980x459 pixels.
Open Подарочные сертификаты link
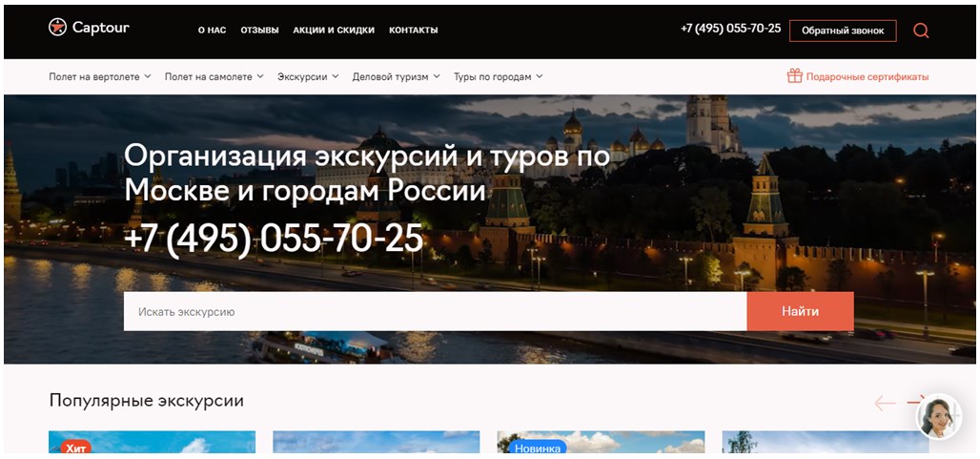[x=867, y=77]
